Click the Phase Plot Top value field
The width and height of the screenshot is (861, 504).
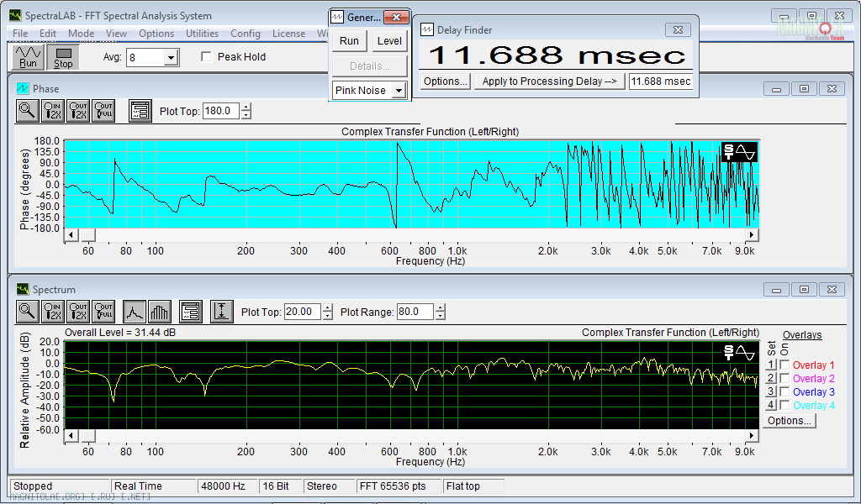(221, 112)
